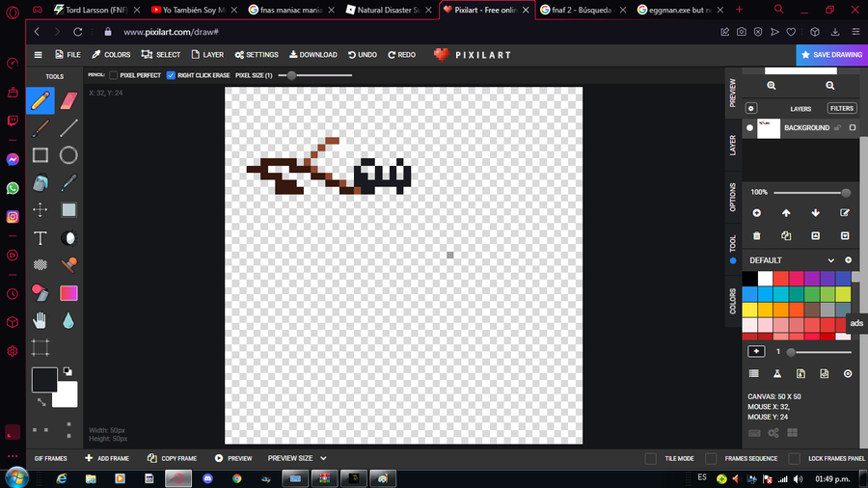
Task: Click Save Drawing button
Action: click(832, 55)
